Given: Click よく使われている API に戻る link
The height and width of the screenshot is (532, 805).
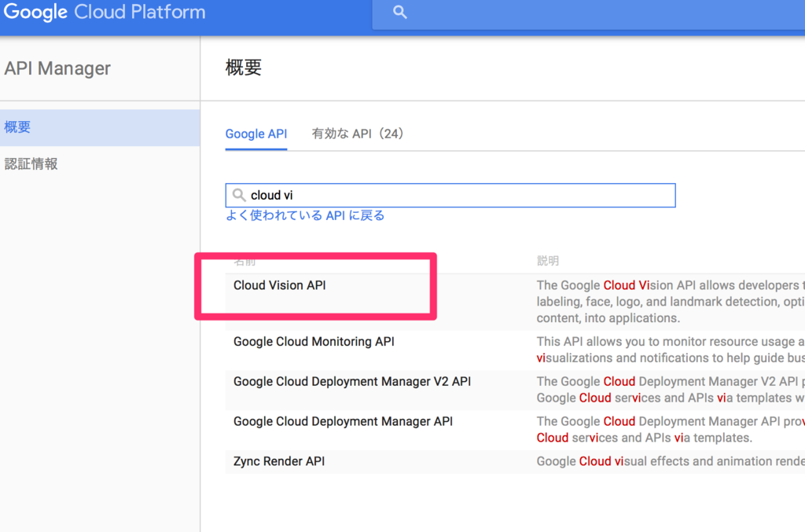Looking at the screenshot, I should (x=305, y=215).
